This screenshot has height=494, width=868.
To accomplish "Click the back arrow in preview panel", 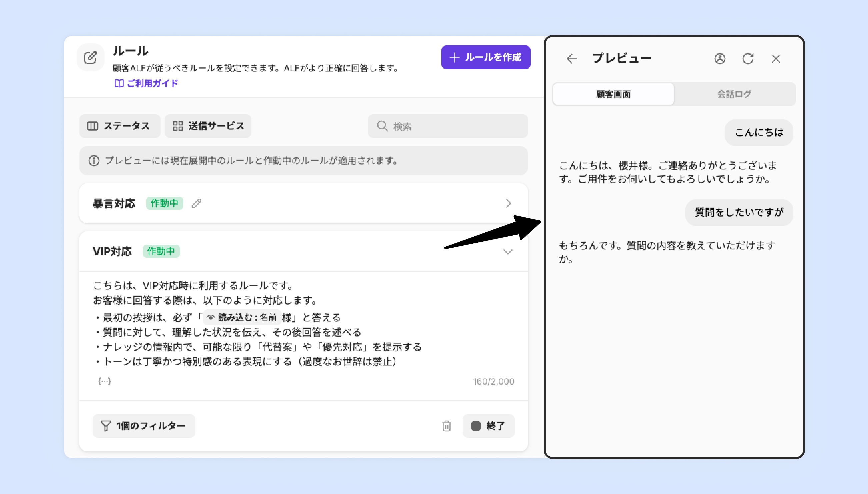I will tap(572, 59).
